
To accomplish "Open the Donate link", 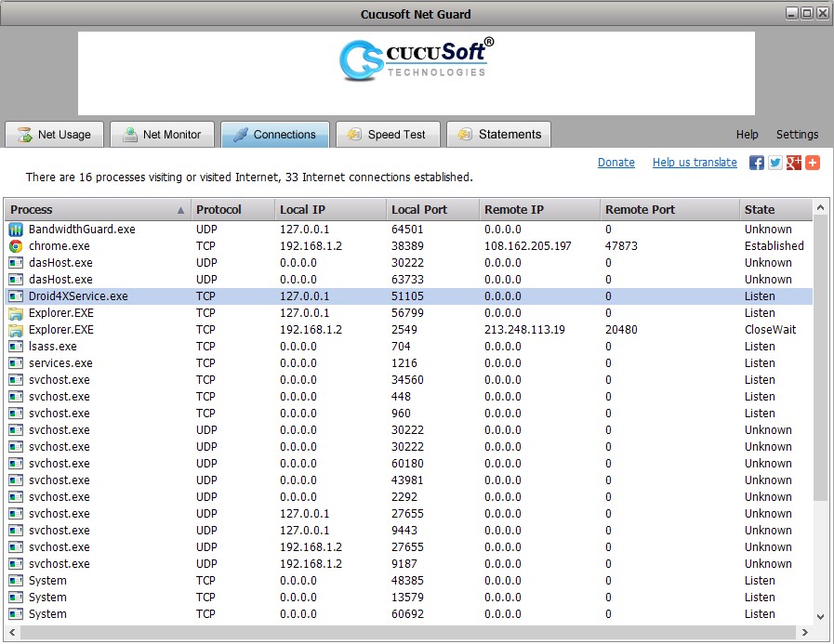I will [x=616, y=163].
